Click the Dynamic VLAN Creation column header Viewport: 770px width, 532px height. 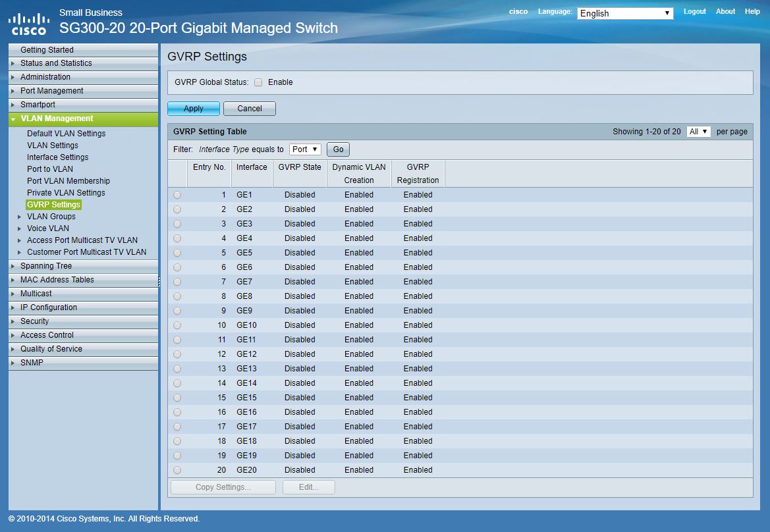[359, 174]
